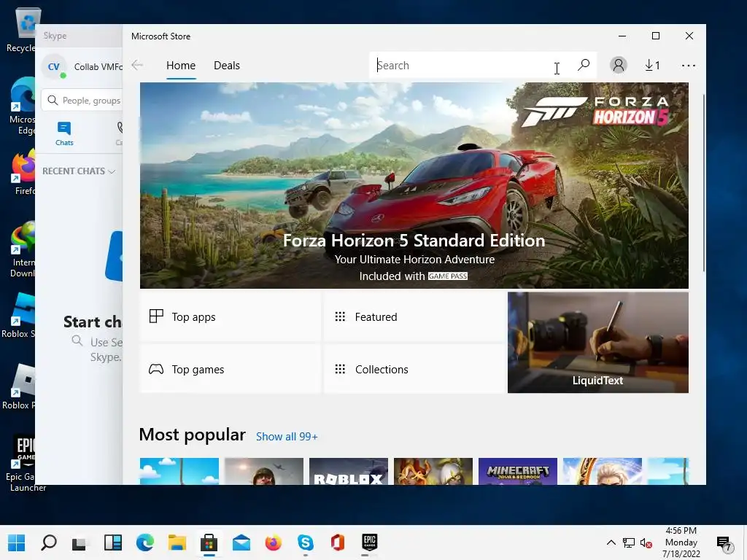The width and height of the screenshot is (747, 560).
Task: Open the LiquidText promo tile
Action: coord(598,343)
